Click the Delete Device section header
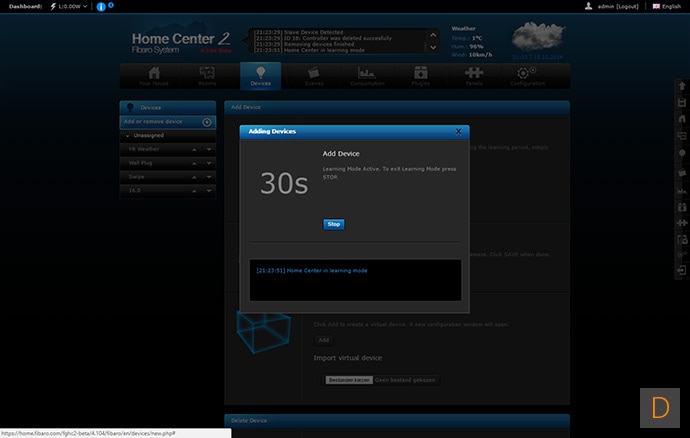The image size is (690, 438). pyautogui.click(x=397, y=420)
